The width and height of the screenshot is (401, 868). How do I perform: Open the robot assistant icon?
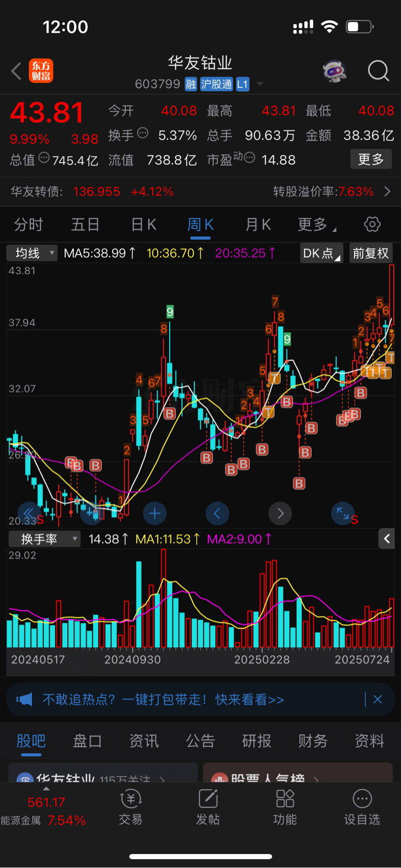tap(335, 71)
